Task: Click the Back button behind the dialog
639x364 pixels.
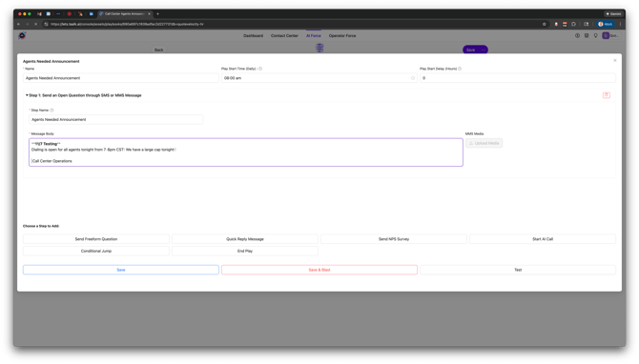Action: coord(158,50)
